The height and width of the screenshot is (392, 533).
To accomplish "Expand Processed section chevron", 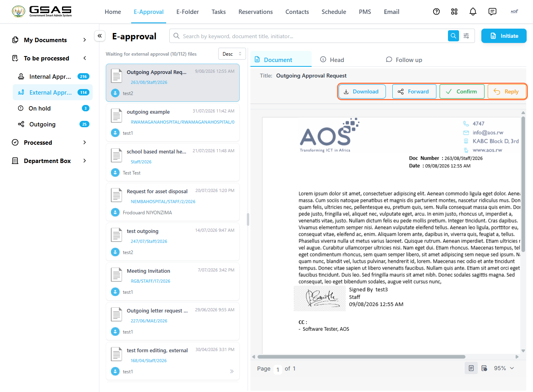I will coord(85,142).
